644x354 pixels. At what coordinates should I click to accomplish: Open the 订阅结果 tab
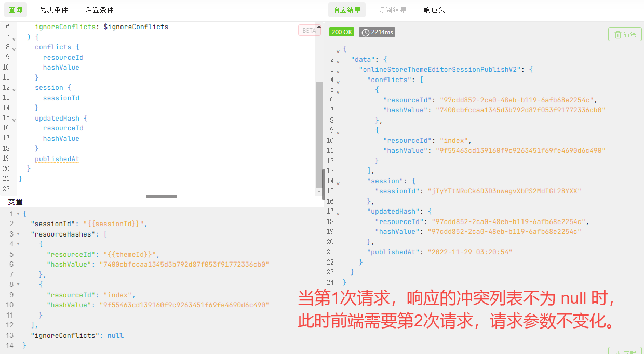click(392, 10)
